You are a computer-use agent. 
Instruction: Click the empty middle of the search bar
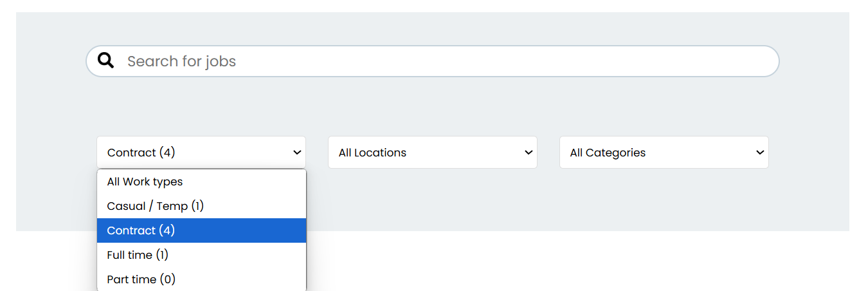pos(502,61)
